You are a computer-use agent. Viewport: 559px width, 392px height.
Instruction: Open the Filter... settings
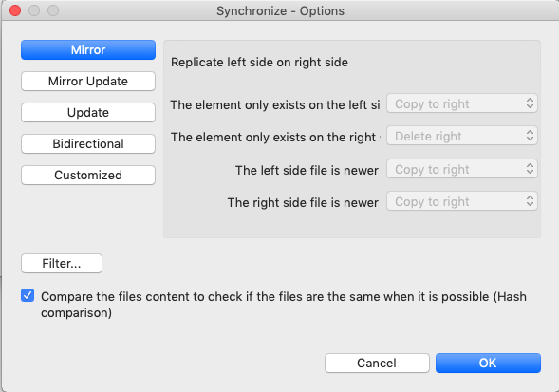(x=62, y=264)
